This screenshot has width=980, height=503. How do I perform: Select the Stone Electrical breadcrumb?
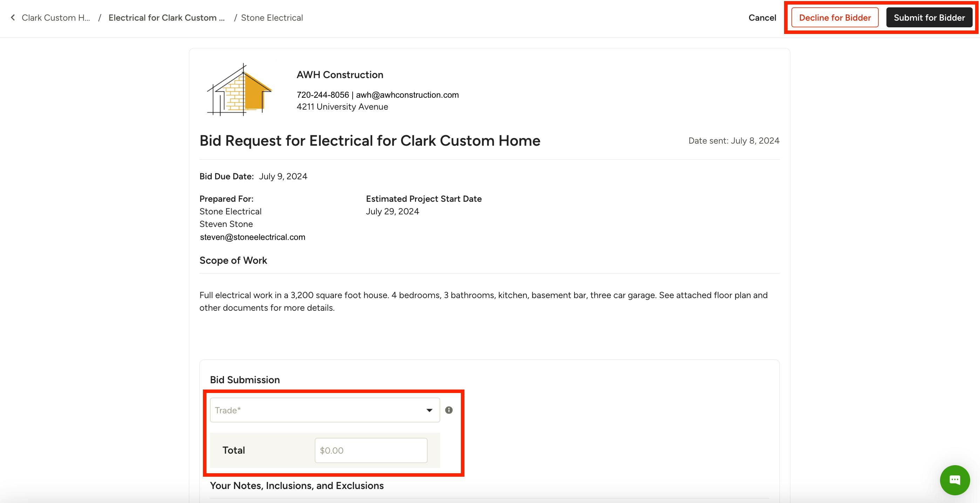point(272,18)
